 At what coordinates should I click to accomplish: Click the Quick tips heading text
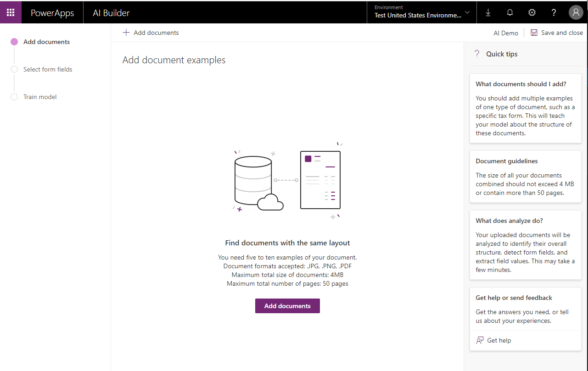pos(502,54)
